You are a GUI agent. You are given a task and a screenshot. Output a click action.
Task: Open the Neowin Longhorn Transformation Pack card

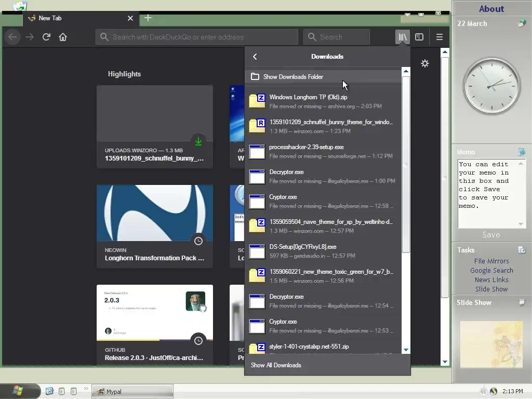pyautogui.click(x=155, y=227)
